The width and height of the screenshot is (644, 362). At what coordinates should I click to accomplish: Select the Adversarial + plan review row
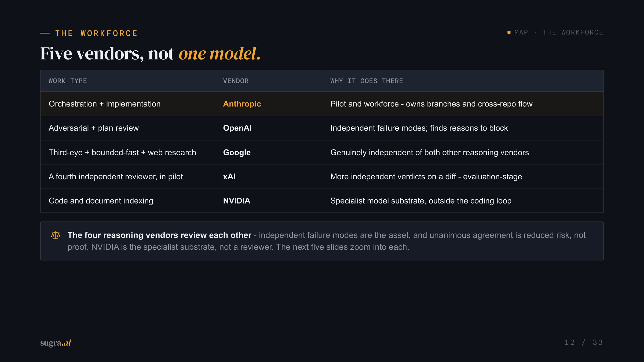[x=322, y=128]
